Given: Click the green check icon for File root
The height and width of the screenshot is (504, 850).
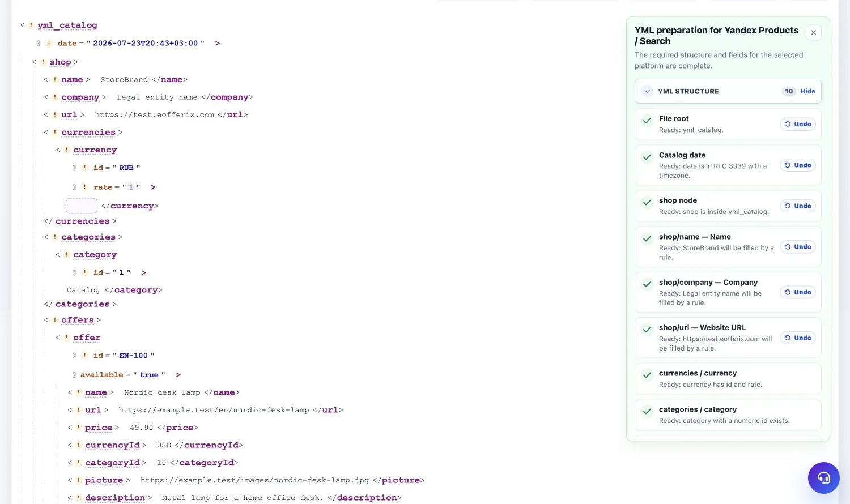Looking at the screenshot, I should tap(647, 121).
